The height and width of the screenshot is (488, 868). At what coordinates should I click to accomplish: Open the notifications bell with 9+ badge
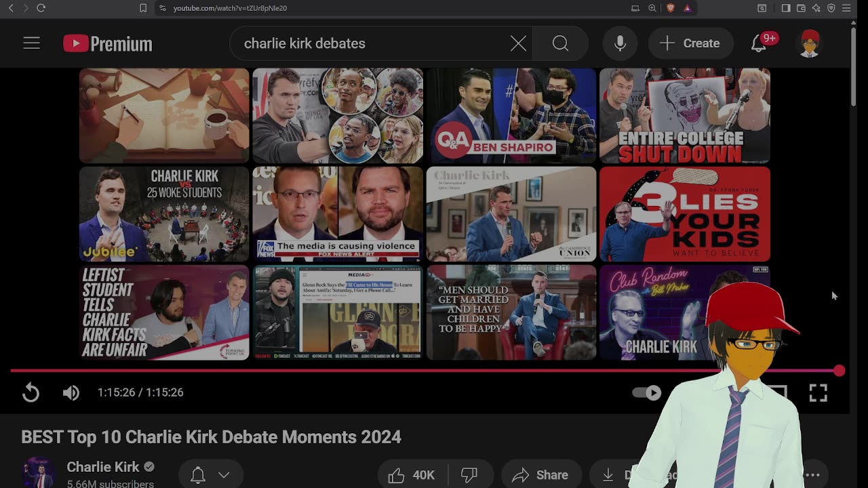point(759,43)
